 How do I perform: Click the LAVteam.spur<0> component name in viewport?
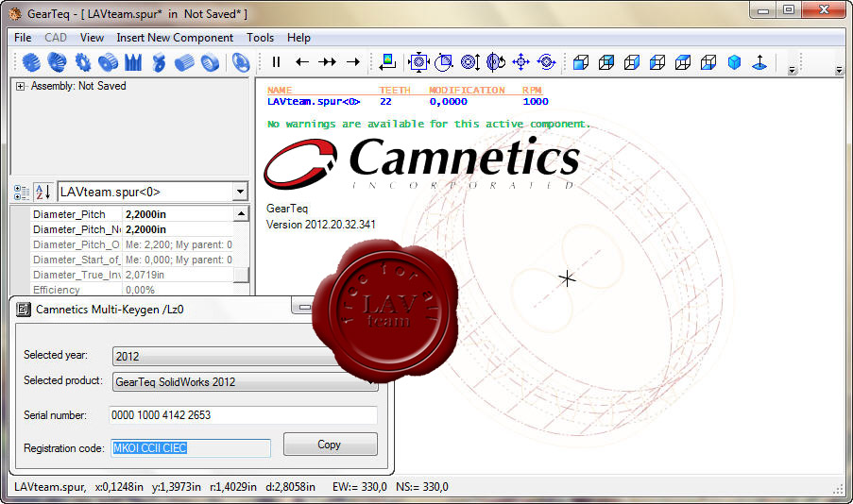point(314,102)
